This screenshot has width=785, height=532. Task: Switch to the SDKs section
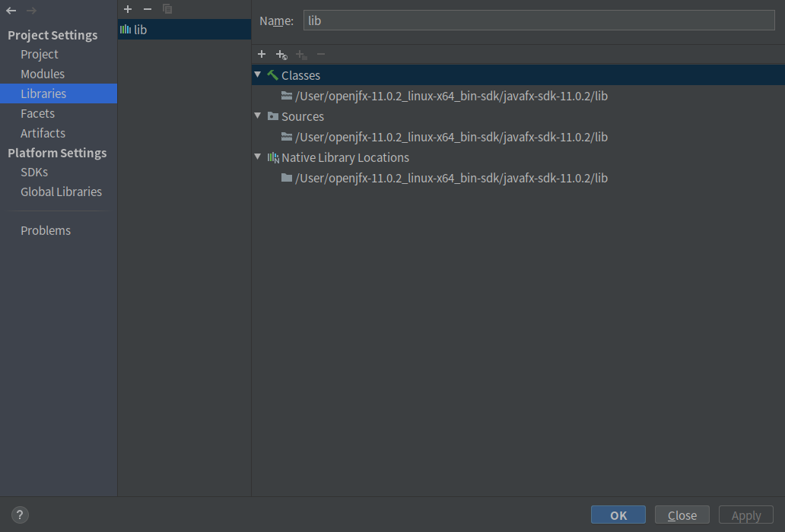click(x=33, y=172)
